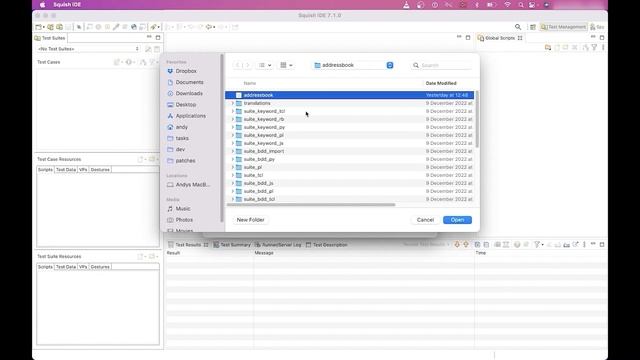The image size is (640, 360).
Task: Click the globe icon in main toolbar
Action: (133, 27)
